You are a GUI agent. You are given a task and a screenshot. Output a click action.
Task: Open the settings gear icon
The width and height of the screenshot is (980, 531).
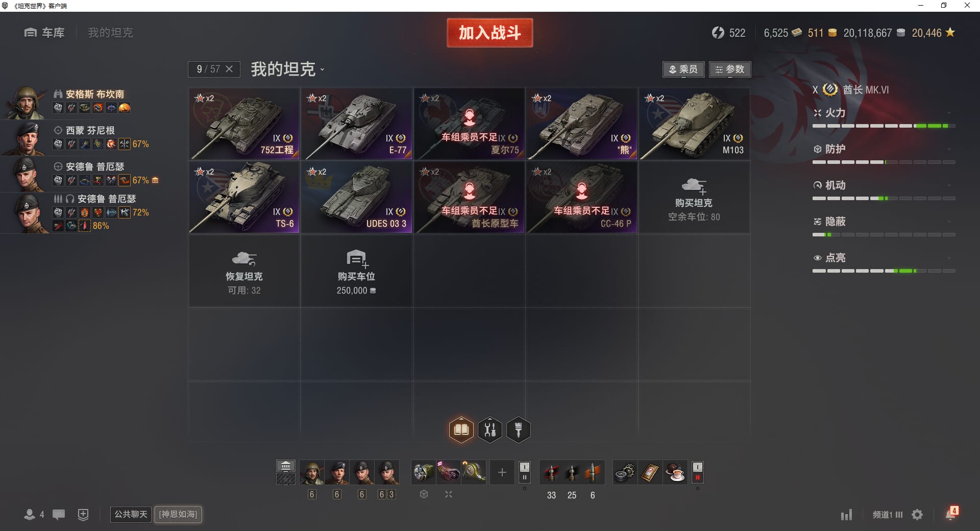coord(917,515)
